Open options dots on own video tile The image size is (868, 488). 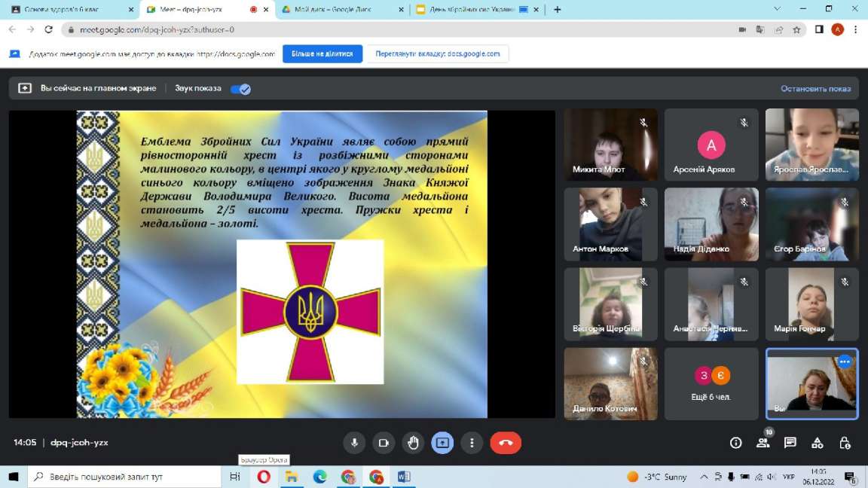tap(844, 361)
